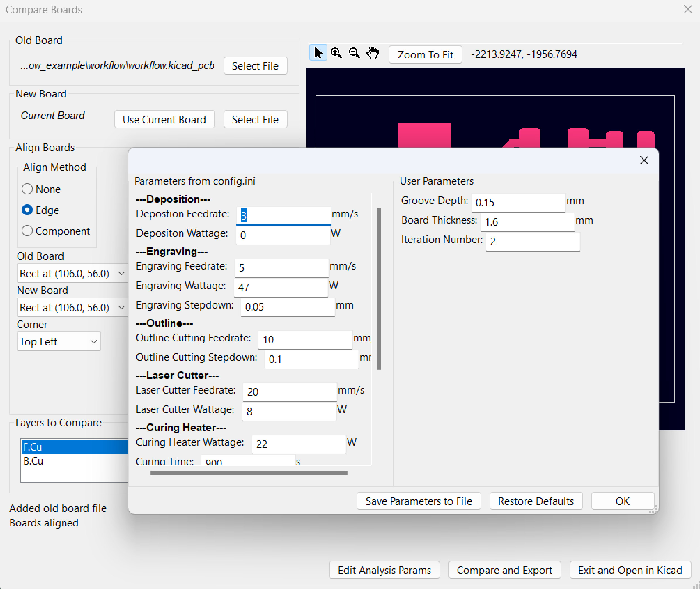The height and width of the screenshot is (590, 700).
Task: Select the None align method
Action: (x=27, y=189)
